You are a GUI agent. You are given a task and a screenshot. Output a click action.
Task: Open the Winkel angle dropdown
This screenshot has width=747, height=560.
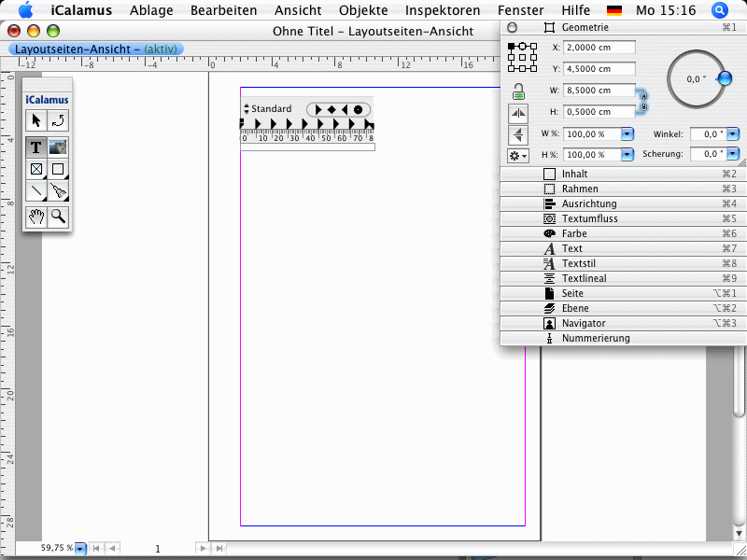point(733,134)
